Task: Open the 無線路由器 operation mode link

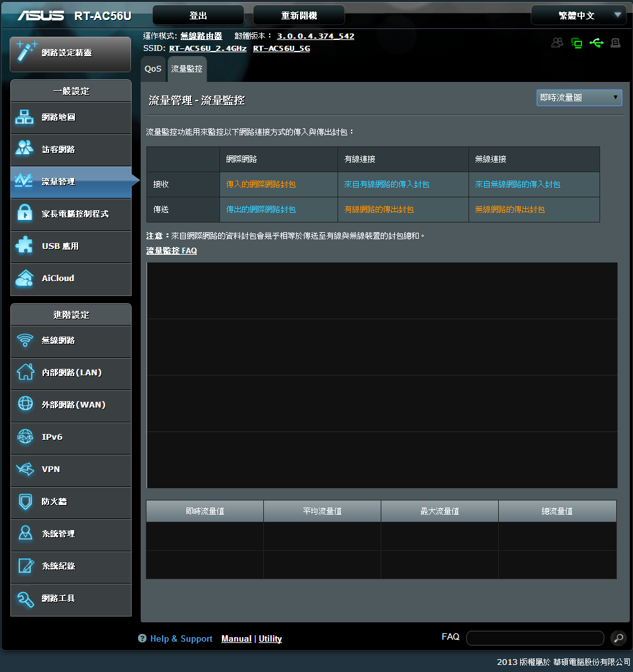Action: pos(201,36)
